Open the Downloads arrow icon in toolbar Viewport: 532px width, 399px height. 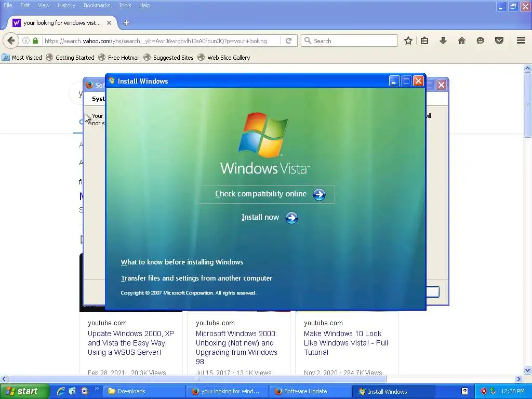443,41
